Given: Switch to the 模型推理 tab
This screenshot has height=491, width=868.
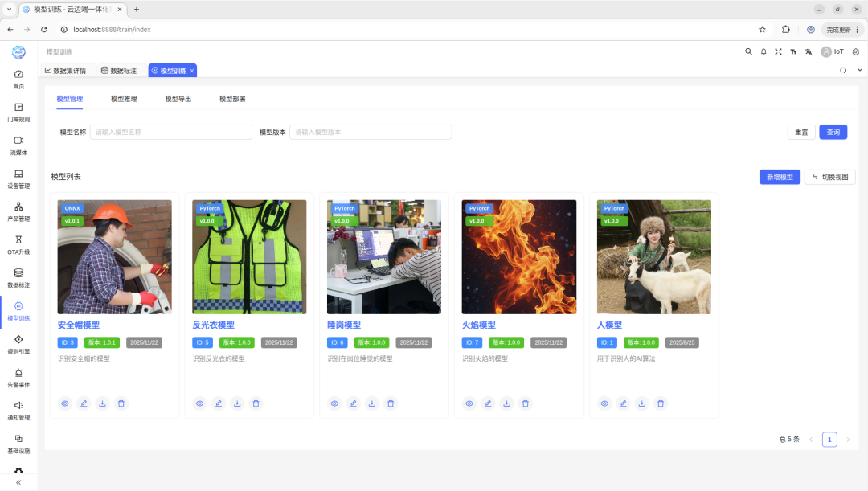Looking at the screenshot, I should pyautogui.click(x=124, y=99).
